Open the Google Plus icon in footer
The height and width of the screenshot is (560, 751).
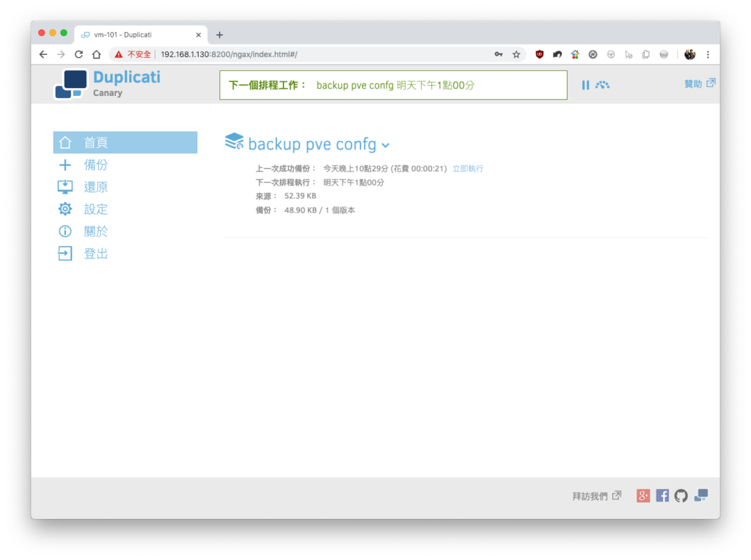(643, 495)
